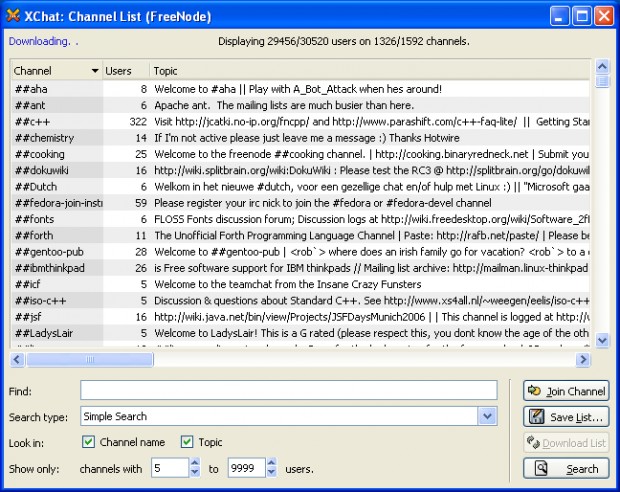This screenshot has width=620, height=492.
Task: Toggle the Channel name checkbox
Action: [88, 442]
